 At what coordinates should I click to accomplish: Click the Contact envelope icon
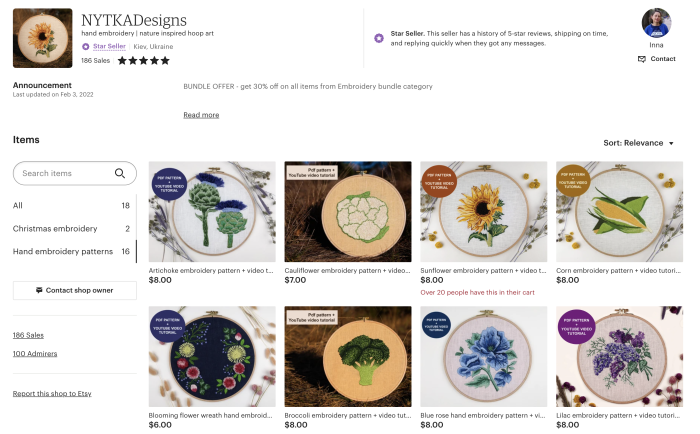(x=642, y=59)
